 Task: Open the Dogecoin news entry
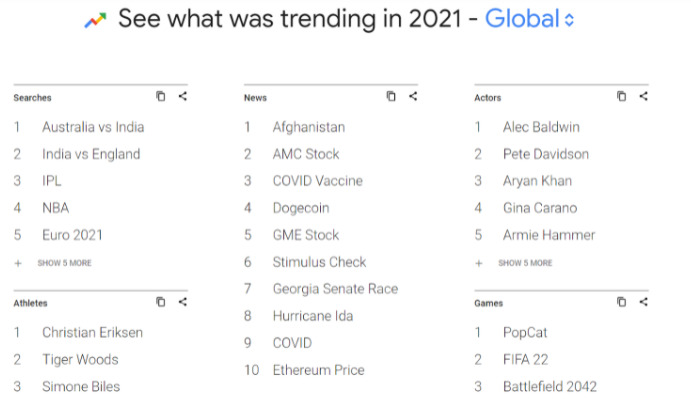tap(301, 208)
